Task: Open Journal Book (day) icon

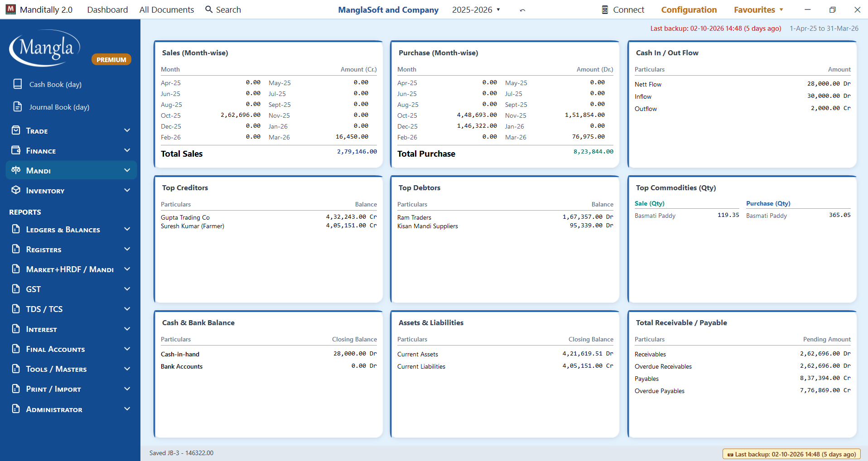Action: tap(18, 106)
